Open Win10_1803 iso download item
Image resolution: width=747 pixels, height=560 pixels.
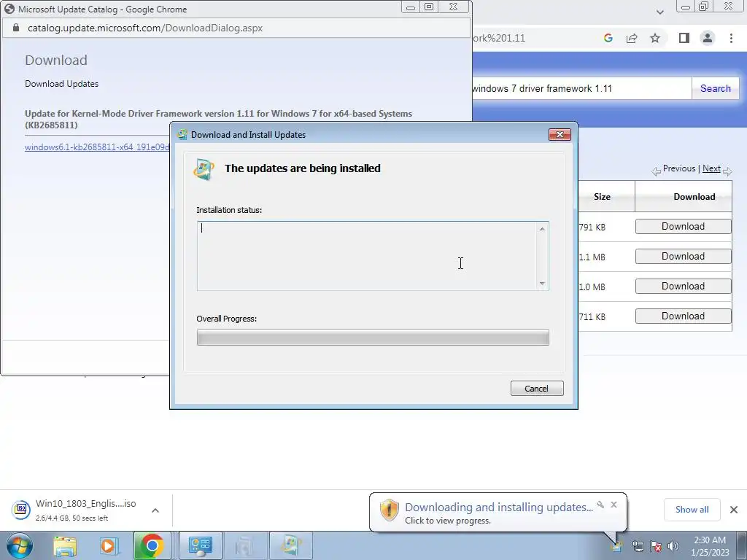coord(74,510)
